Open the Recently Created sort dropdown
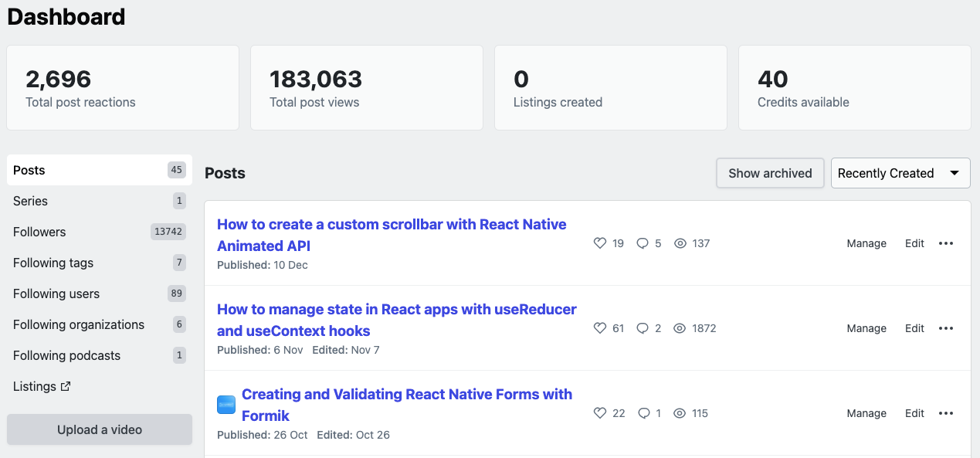 [900, 173]
